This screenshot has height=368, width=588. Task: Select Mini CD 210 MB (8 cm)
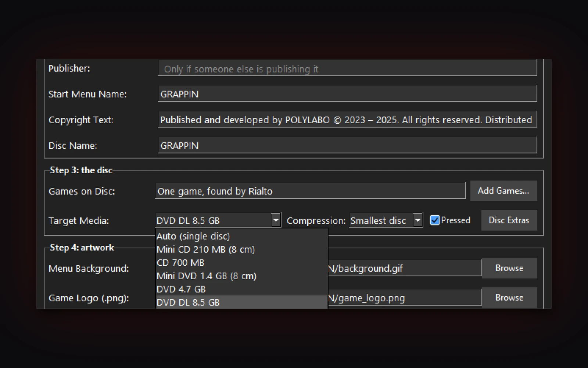[241, 249]
